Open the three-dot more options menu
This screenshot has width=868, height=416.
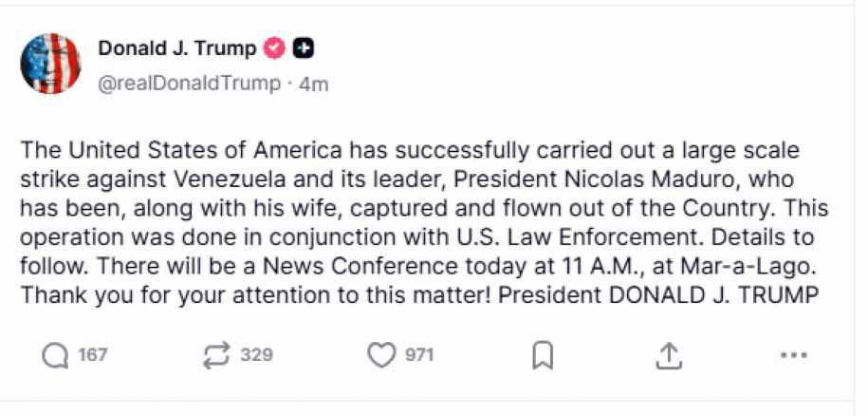792,355
